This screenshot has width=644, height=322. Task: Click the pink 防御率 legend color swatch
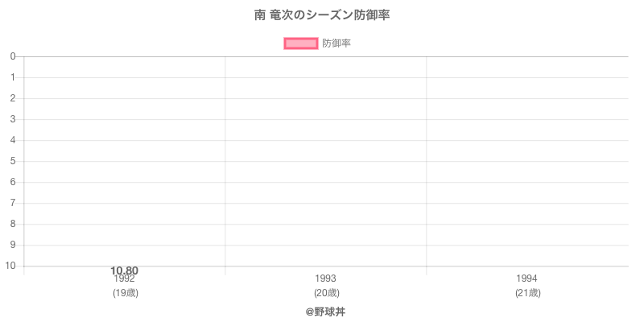(301, 43)
